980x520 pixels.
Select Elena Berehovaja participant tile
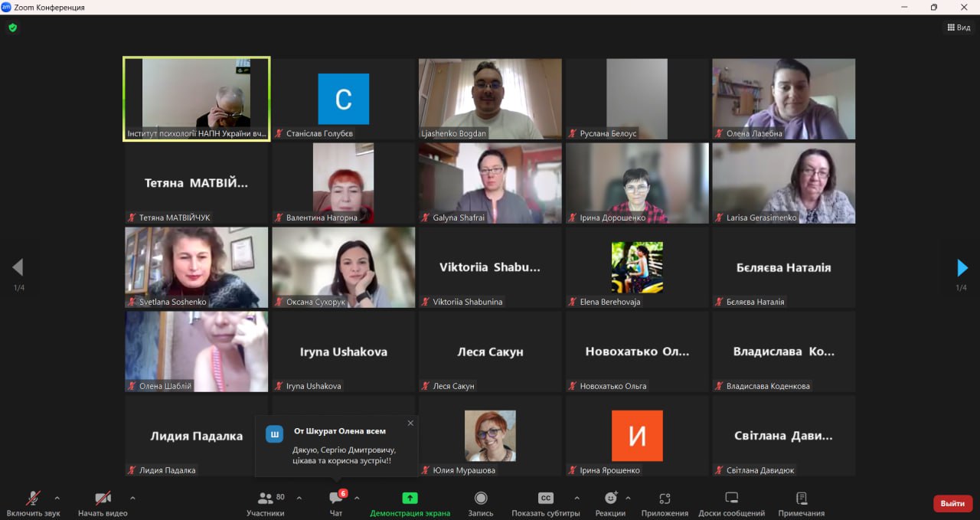637,267
